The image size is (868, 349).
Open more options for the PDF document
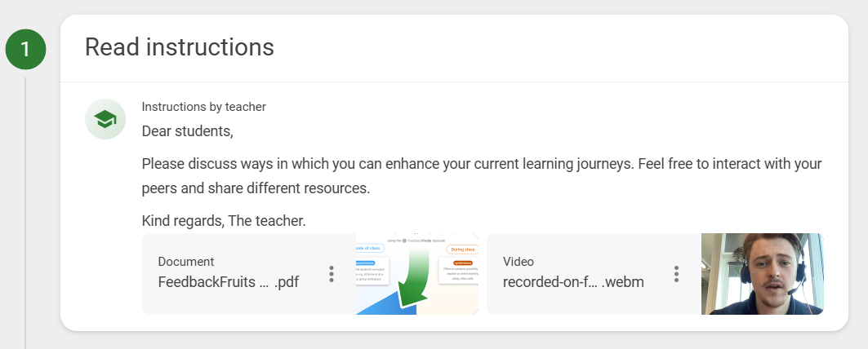[332, 274]
